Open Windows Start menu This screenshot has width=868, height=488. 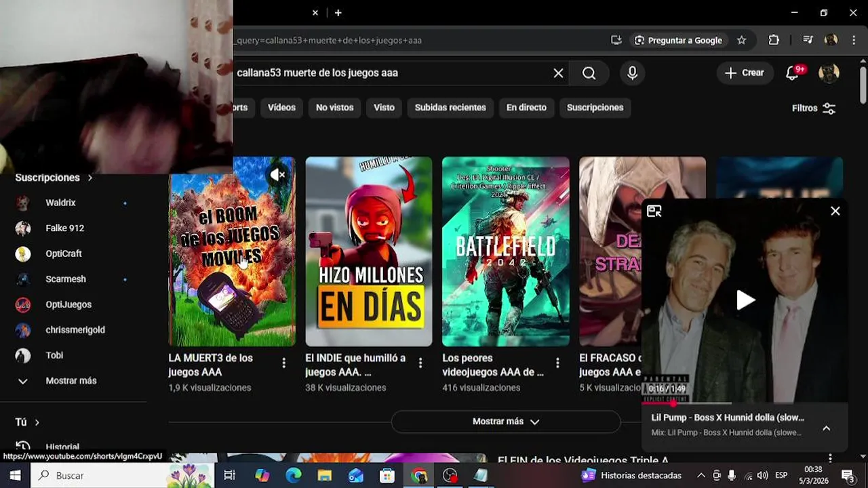15,475
